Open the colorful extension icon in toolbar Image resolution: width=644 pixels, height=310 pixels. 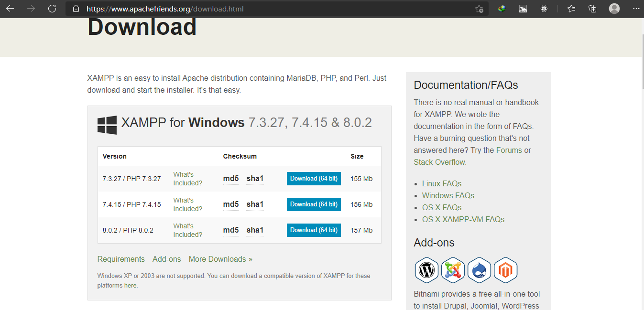coord(502,9)
